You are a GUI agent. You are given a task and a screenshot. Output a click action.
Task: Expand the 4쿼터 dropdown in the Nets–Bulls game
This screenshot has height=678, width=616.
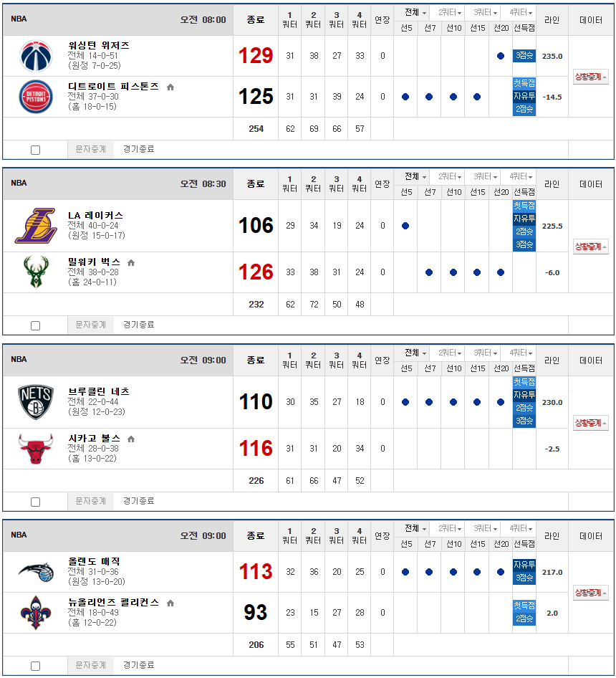[523, 353]
